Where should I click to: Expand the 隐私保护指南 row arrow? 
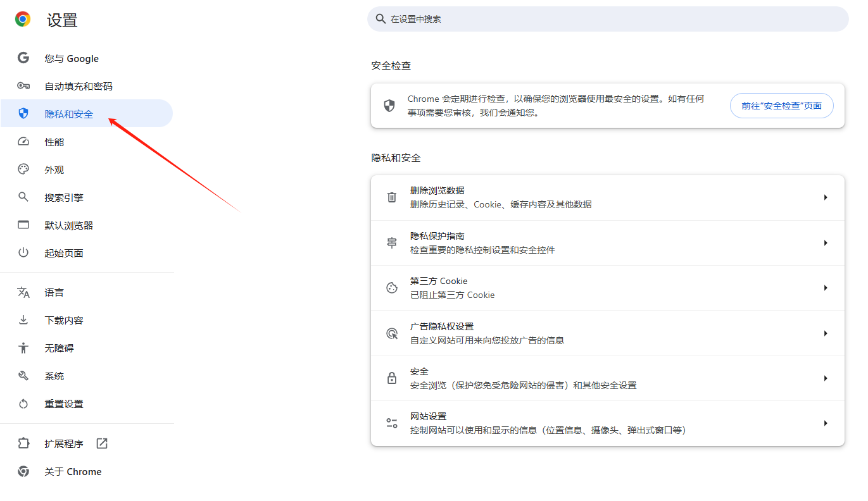pos(826,243)
